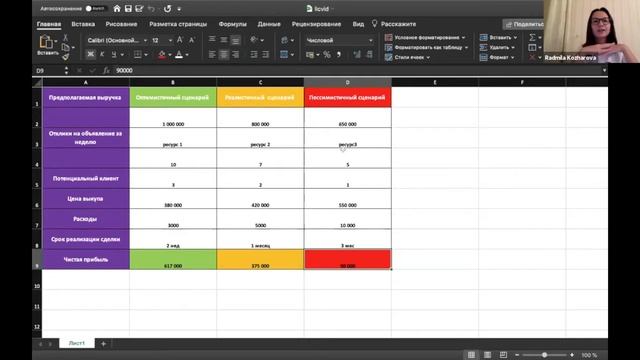The height and width of the screenshot is (360, 640).
Task: Open the Числовой number format dropdown
Action: click(x=371, y=40)
